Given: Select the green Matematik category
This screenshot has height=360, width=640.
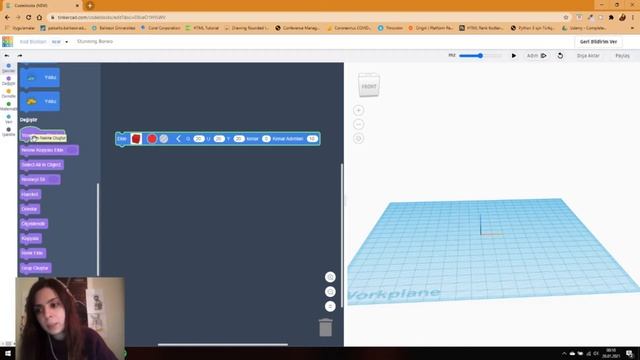Looking at the screenshot, I should click(8, 106).
